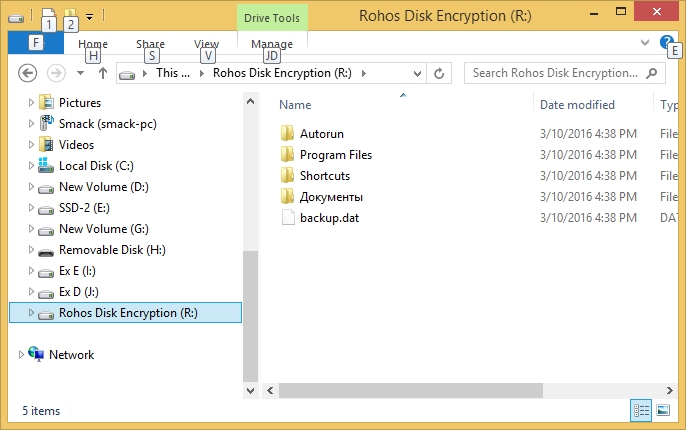Switch to the Share ribbon tab
Image resolution: width=686 pixels, height=430 pixels.
(x=150, y=44)
